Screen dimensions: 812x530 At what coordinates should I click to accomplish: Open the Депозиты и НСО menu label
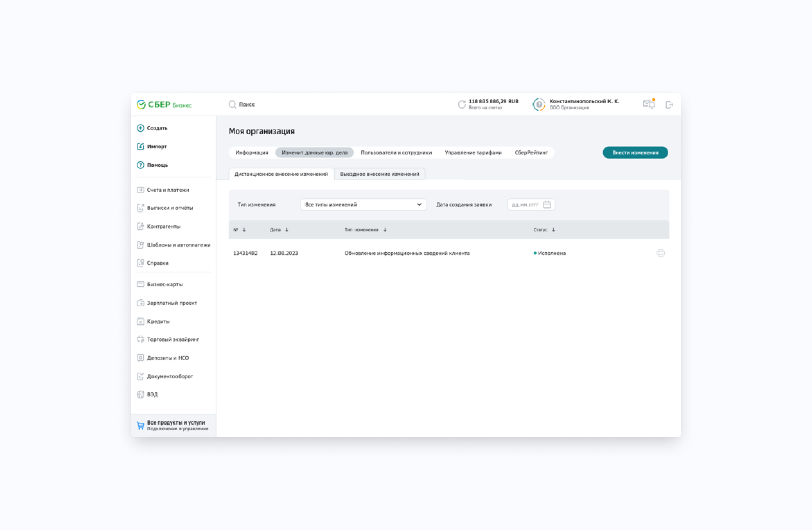pyautogui.click(x=168, y=358)
